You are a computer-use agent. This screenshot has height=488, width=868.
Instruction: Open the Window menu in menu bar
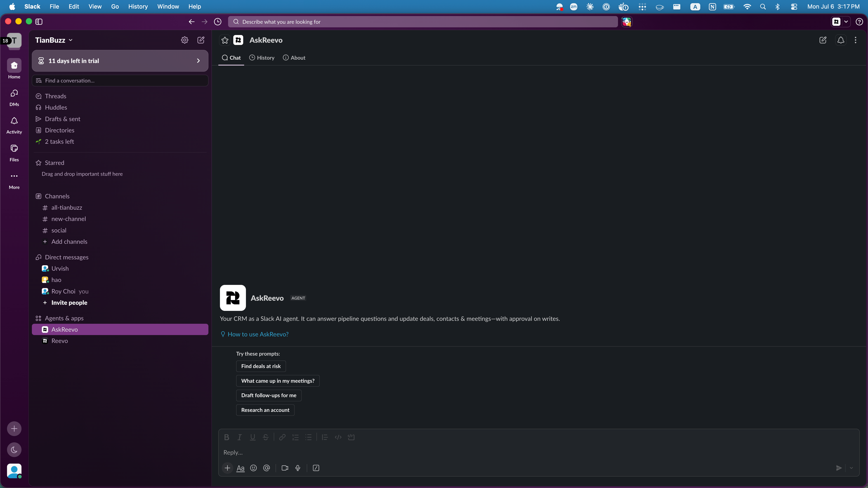168,6
